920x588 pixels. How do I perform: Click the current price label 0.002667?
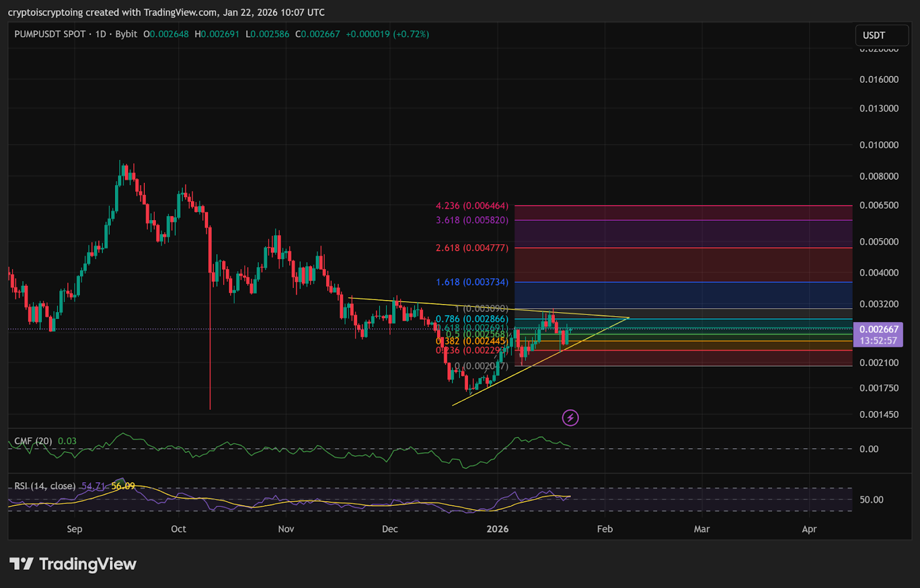point(879,329)
